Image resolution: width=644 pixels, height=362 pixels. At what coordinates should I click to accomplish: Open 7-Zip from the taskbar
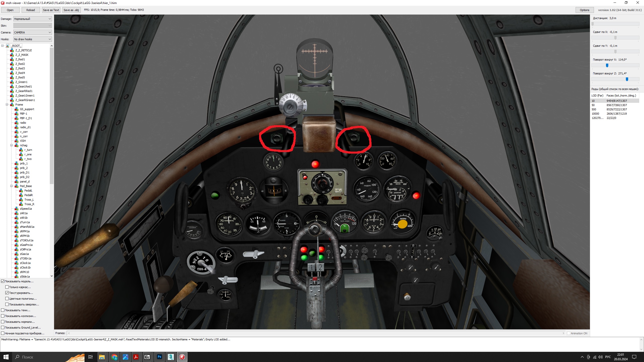pyautogui.click(x=147, y=357)
